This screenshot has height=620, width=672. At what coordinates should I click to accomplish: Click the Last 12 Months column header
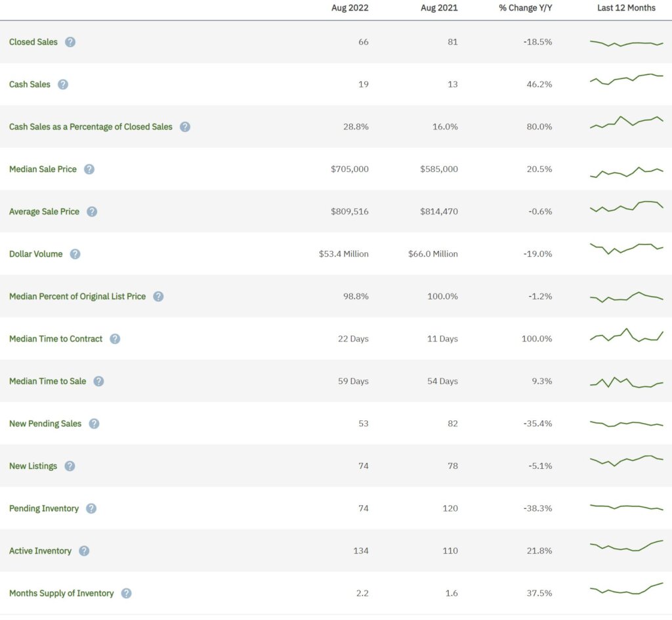pos(626,8)
